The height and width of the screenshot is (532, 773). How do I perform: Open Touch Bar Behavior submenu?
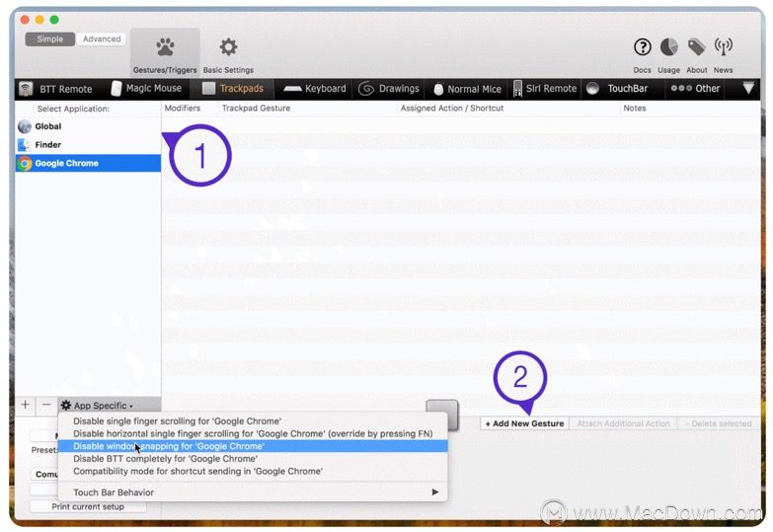pyautogui.click(x=253, y=493)
